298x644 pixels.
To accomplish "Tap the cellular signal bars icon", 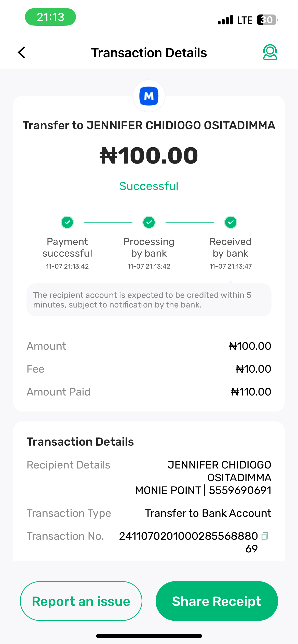I will coord(225,20).
